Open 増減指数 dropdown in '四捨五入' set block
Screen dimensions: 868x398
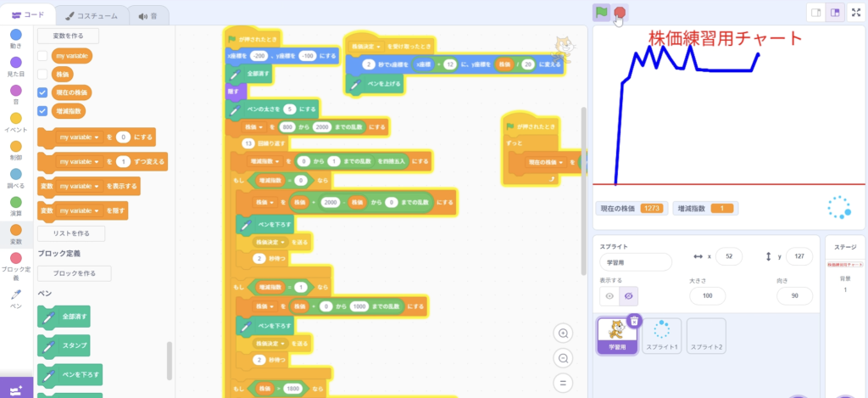pyautogui.click(x=265, y=161)
